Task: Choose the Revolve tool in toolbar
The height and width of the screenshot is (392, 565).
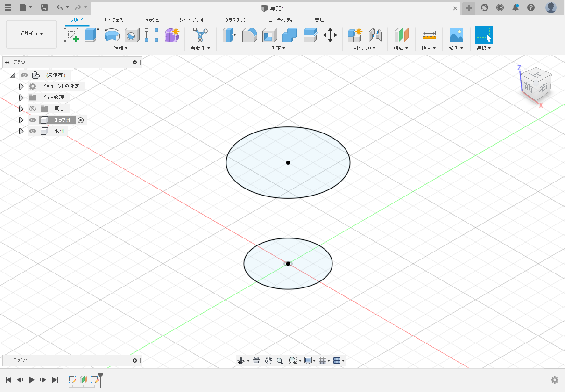Action: [112, 35]
